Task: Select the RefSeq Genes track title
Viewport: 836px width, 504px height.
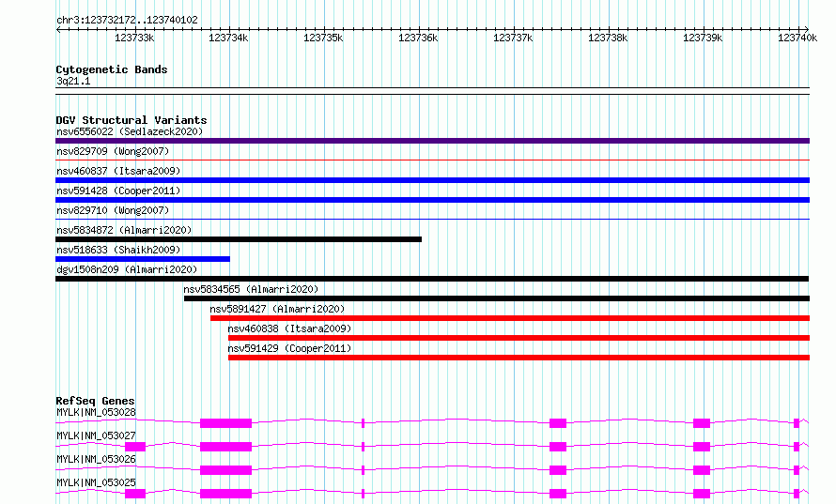Action: point(95,401)
